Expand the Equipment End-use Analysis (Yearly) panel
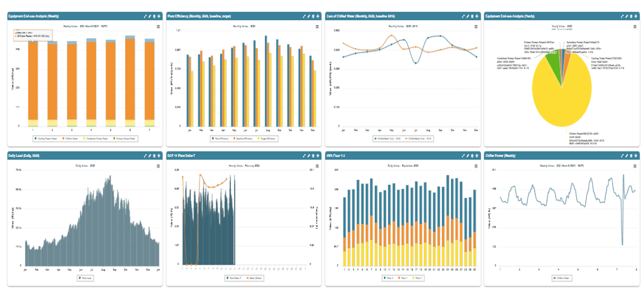Viewport: 644px width, 288px height. (x=622, y=16)
